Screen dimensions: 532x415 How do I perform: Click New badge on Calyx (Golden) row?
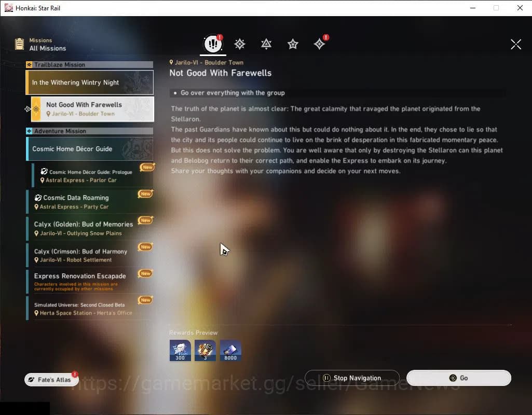(145, 220)
